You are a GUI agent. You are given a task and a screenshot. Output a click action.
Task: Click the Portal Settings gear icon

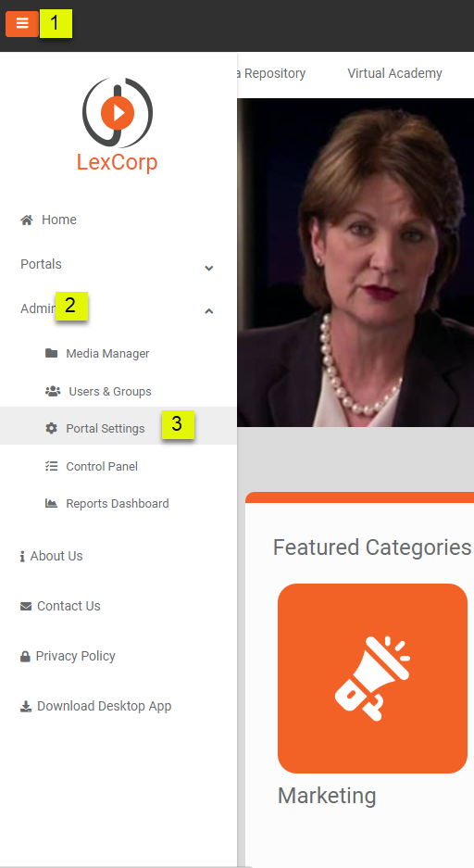click(52, 429)
